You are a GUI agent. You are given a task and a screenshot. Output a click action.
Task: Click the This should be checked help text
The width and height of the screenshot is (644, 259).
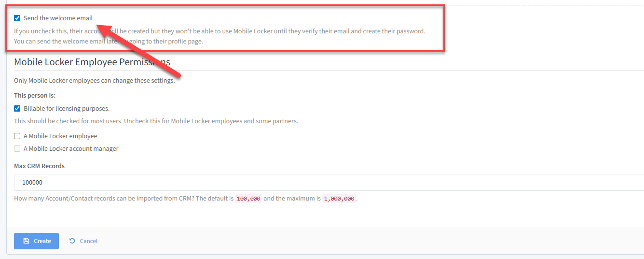tap(156, 121)
